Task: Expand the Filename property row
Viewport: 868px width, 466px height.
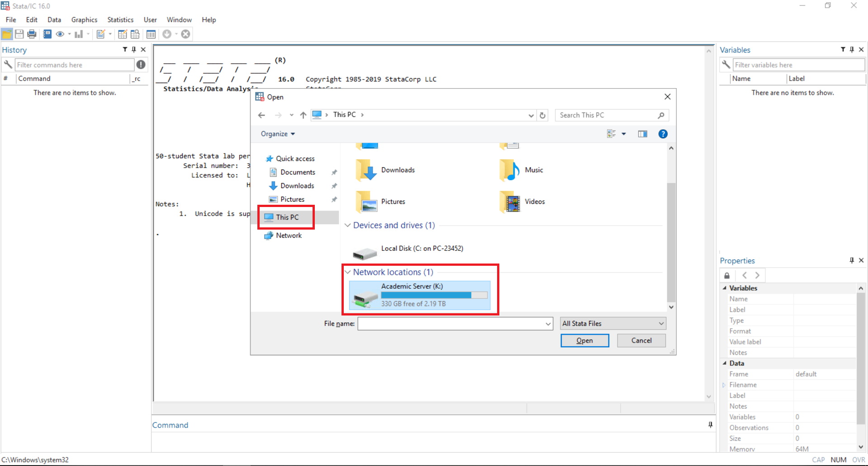Action: [724, 385]
